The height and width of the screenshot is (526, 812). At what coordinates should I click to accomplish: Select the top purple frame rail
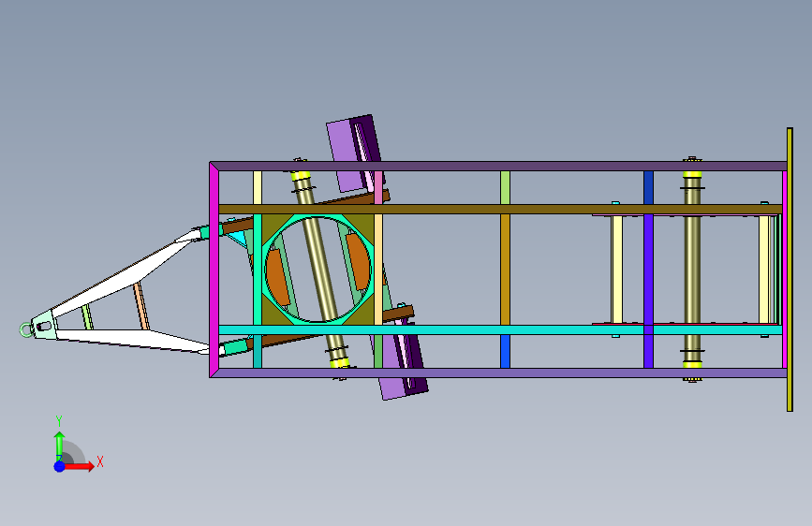coord(498,167)
